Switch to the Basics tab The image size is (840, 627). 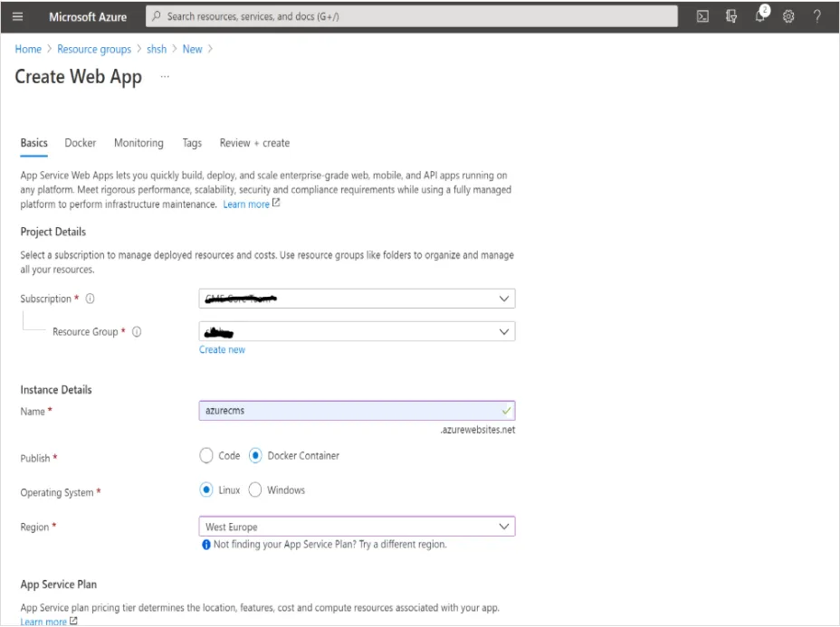pyautogui.click(x=33, y=143)
